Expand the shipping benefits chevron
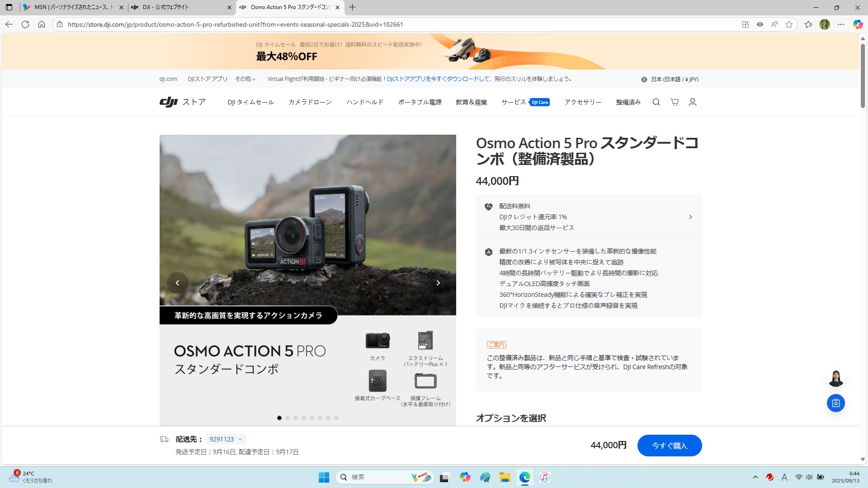Viewport: 868px width, 488px height. tap(690, 217)
